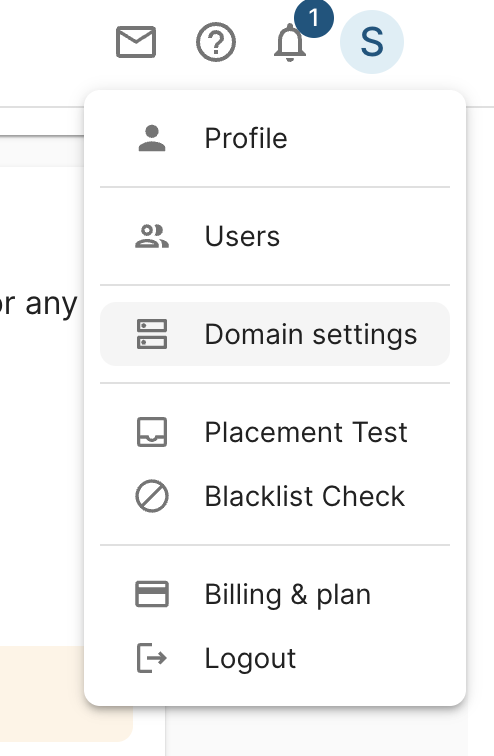Click the notification count badge showing 1

[314, 18]
